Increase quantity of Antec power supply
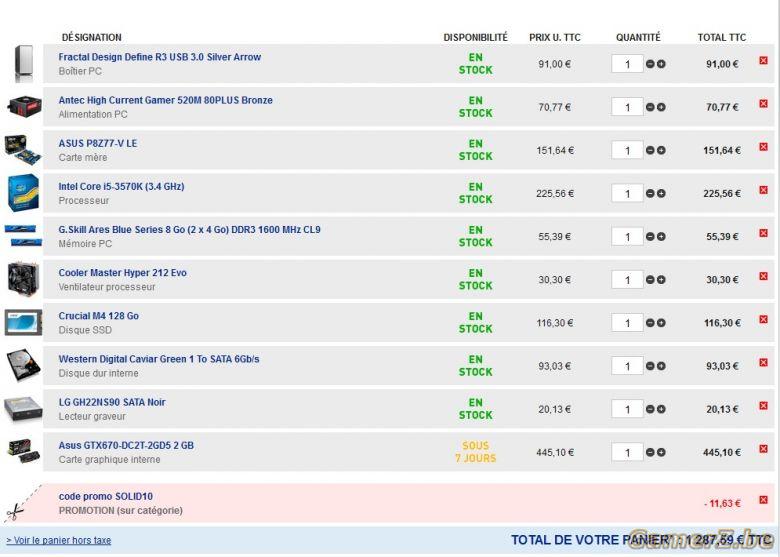The image size is (780, 557). 661,107
